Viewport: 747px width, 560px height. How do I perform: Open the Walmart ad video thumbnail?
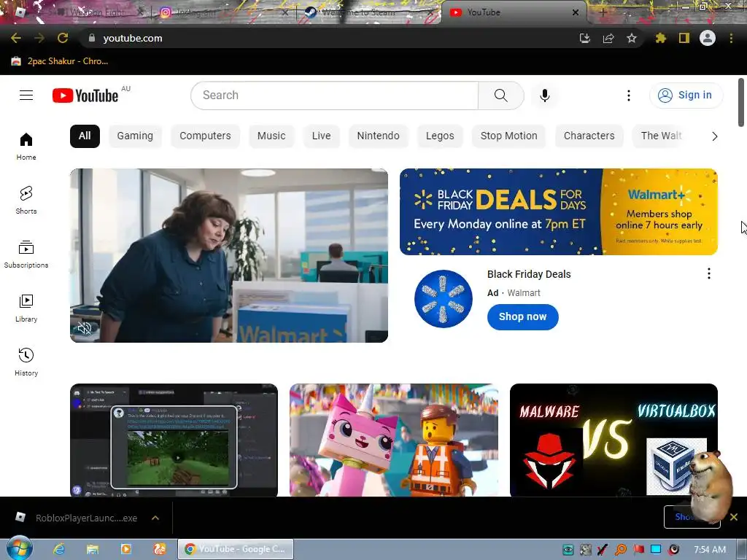(x=228, y=255)
